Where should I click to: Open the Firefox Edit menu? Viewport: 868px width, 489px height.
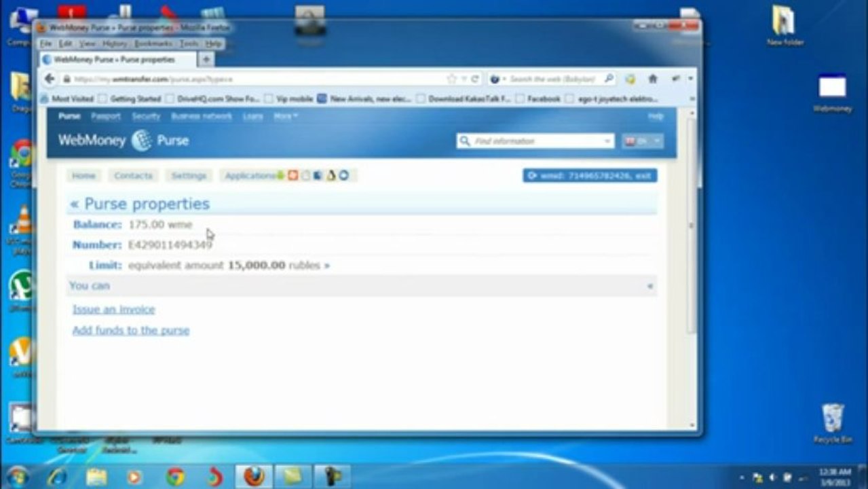coord(65,43)
